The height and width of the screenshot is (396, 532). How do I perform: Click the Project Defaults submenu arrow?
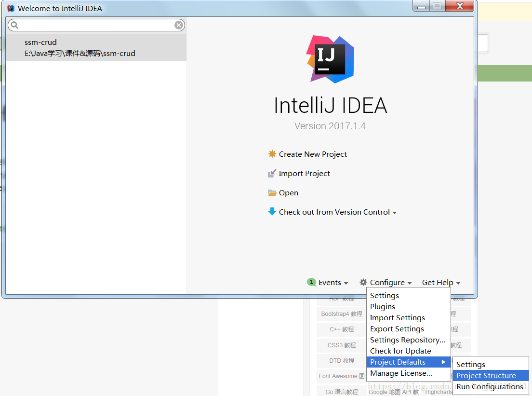coord(443,362)
